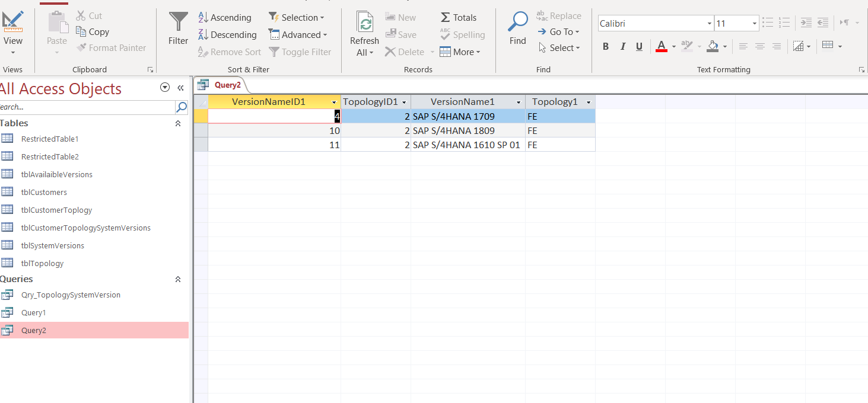Click the Cut command
The image size is (868, 403).
89,16
